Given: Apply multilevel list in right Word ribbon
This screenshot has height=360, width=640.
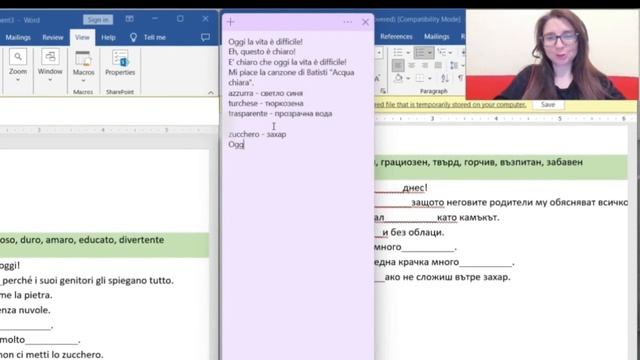Looking at the screenshot, I should (x=442, y=52).
